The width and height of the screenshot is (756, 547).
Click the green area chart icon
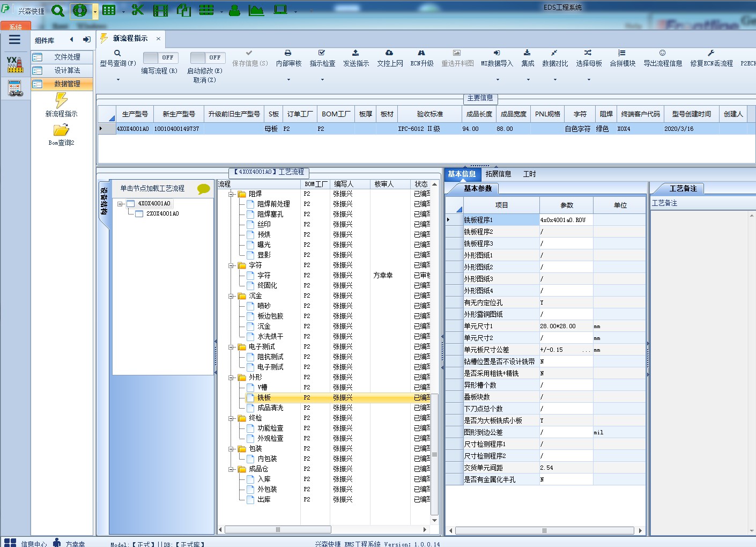tap(257, 10)
